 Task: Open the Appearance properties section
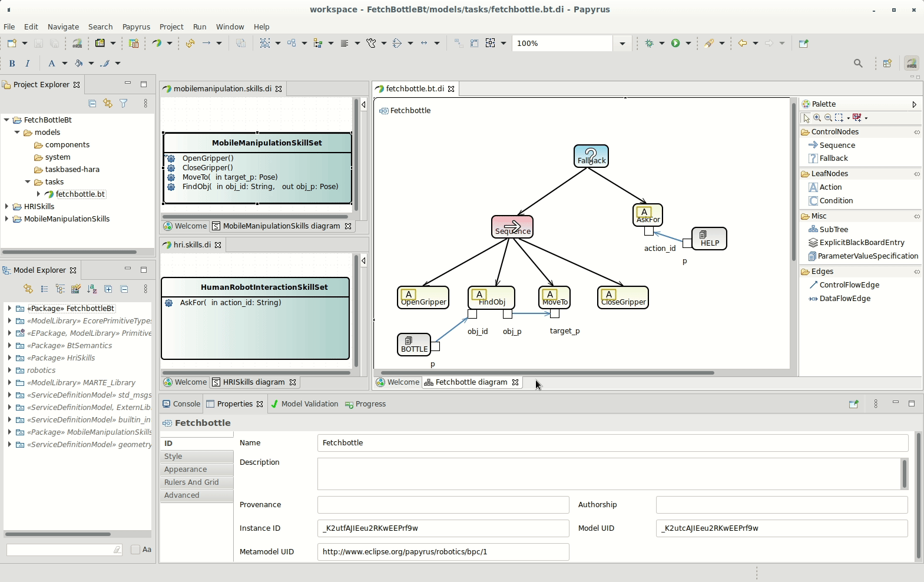(186, 469)
